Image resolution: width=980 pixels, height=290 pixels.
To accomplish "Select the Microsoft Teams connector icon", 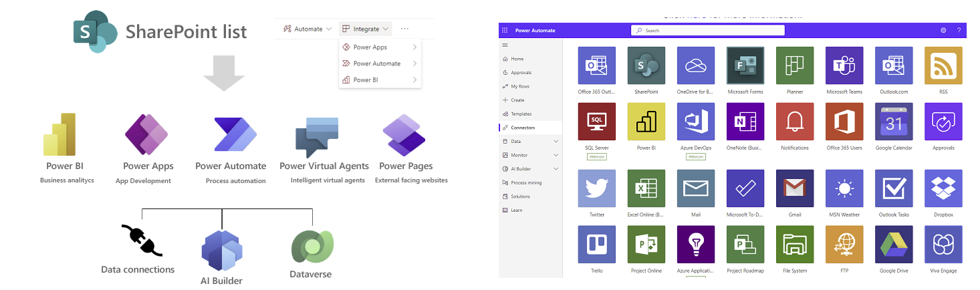I will click(844, 65).
